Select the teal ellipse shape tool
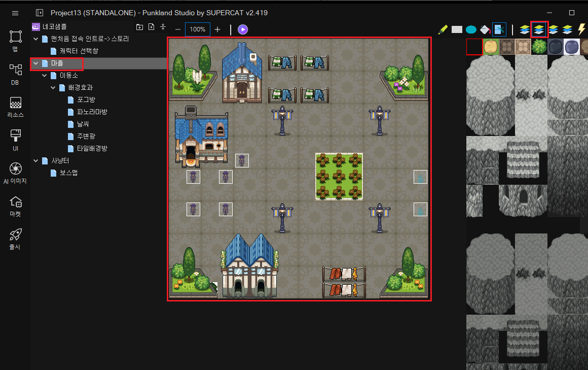588x370 pixels. [471, 29]
